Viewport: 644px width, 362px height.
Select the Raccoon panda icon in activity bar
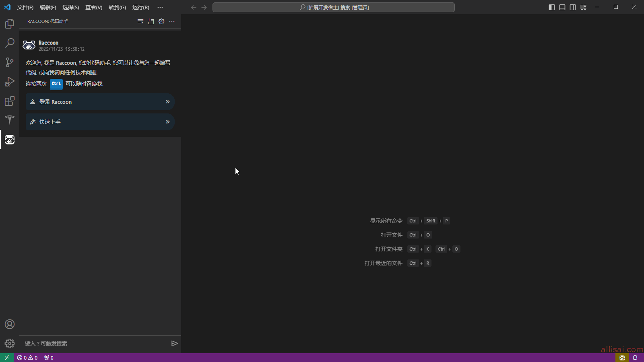(x=10, y=140)
